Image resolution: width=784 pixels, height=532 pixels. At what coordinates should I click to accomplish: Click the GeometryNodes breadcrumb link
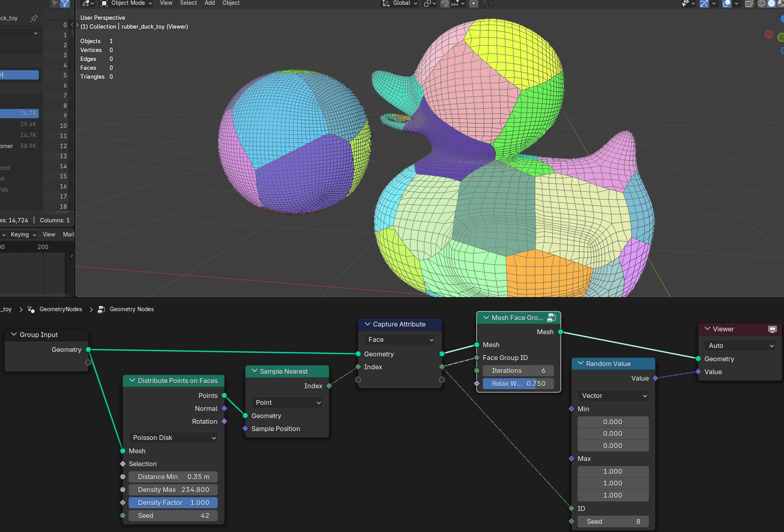click(61, 309)
